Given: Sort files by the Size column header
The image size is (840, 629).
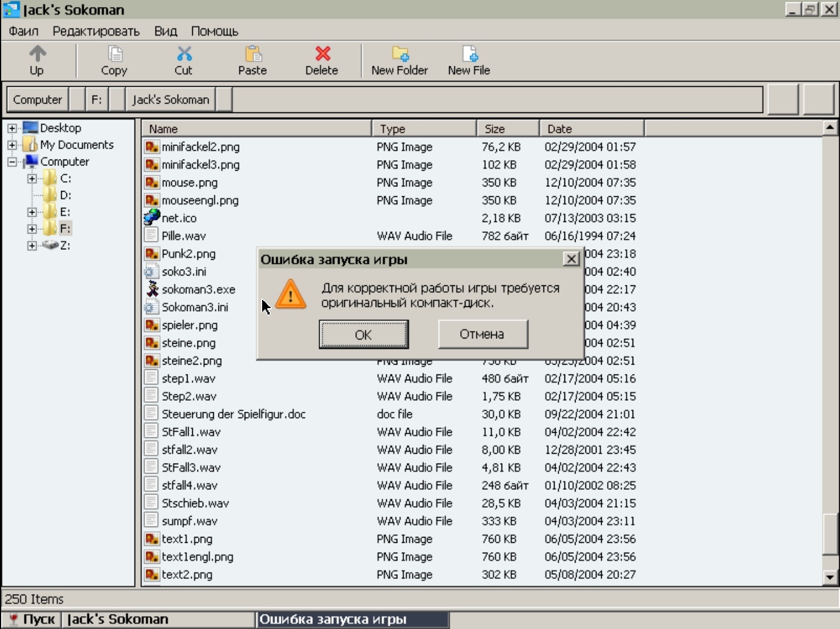Looking at the screenshot, I should pyautogui.click(x=507, y=129).
